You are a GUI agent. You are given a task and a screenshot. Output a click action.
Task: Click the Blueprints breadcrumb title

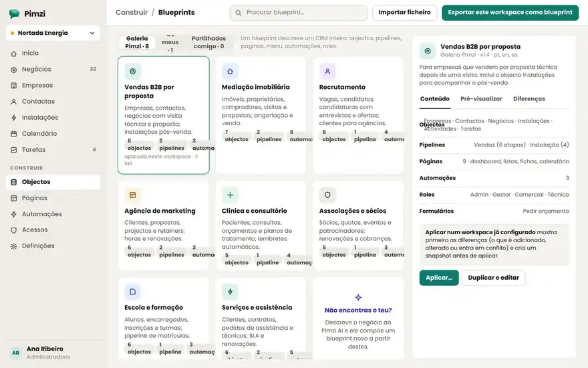tap(176, 13)
